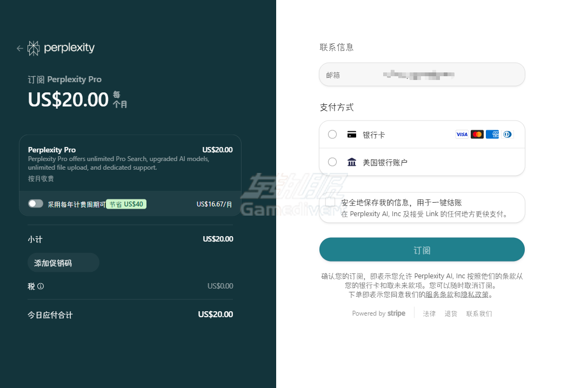The image size is (588, 388).
Task: Click the 订阅 subscribe button
Action: 422,249
